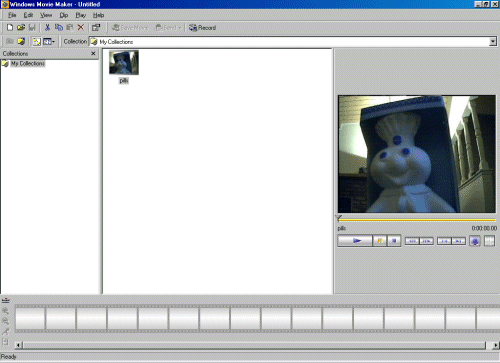Paste using the clipboard icon

70,28
